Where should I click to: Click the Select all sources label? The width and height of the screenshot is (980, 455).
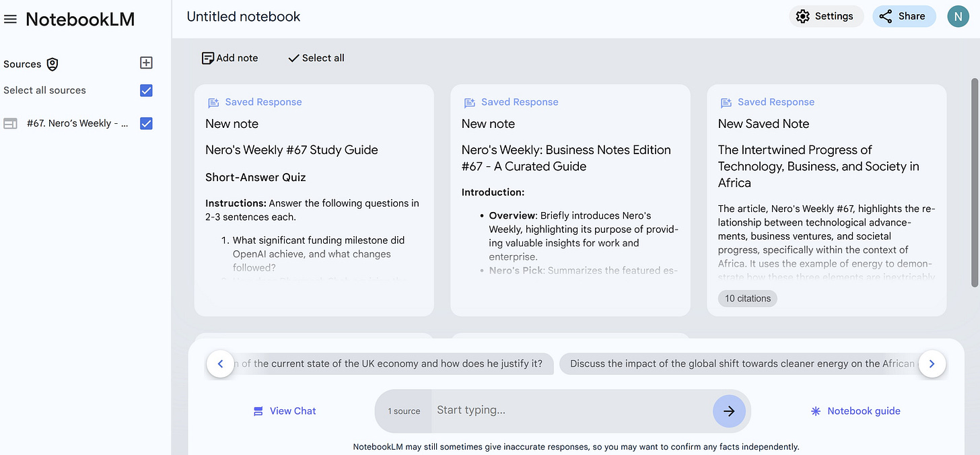pos(44,90)
